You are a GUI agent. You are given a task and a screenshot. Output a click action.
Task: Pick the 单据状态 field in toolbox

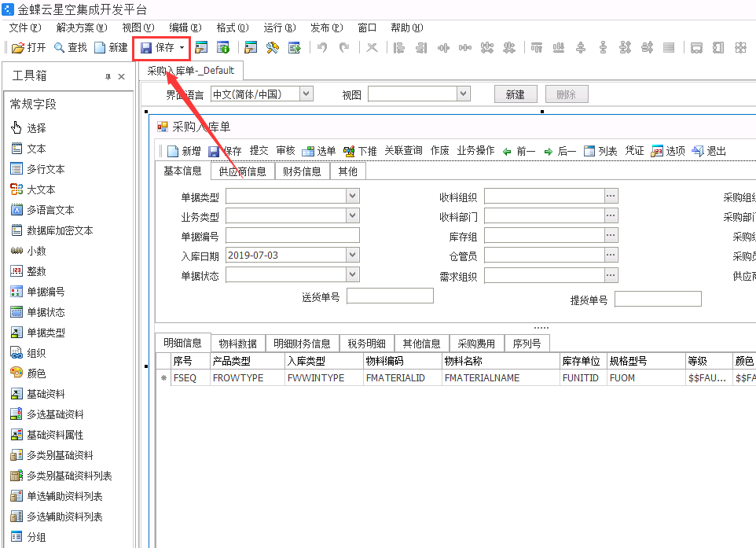38,312
